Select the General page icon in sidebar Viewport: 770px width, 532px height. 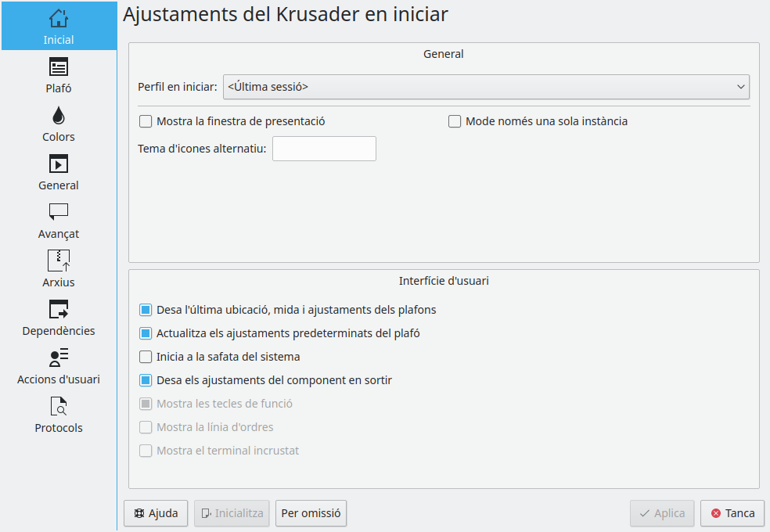[x=59, y=164]
